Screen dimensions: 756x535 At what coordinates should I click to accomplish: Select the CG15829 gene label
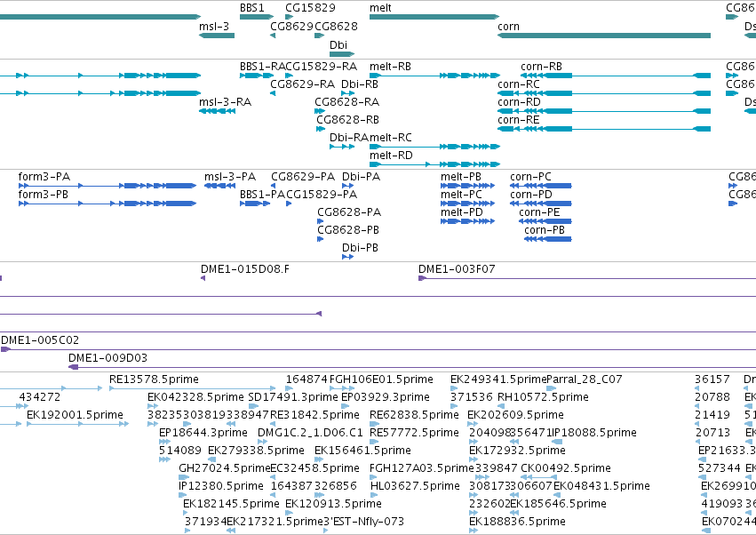[x=310, y=8]
